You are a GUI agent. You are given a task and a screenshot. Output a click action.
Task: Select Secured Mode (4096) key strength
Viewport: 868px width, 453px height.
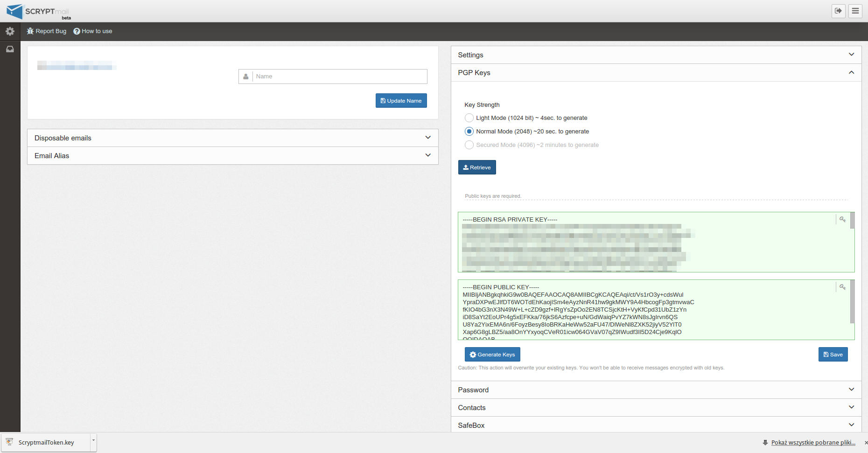(x=469, y=145)
